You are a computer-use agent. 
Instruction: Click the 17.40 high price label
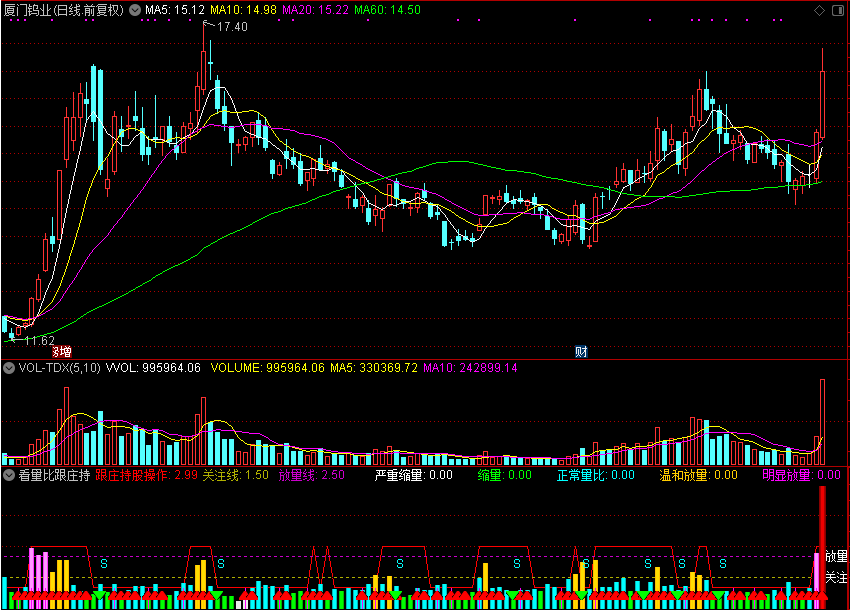pos(232,27)
